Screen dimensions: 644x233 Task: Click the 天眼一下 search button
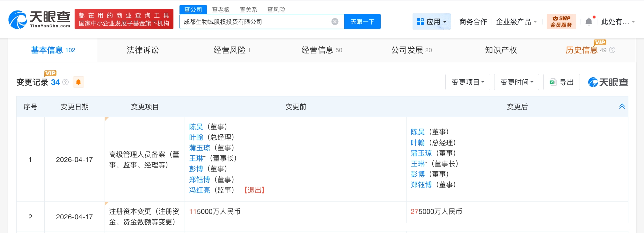pos(362,22)
